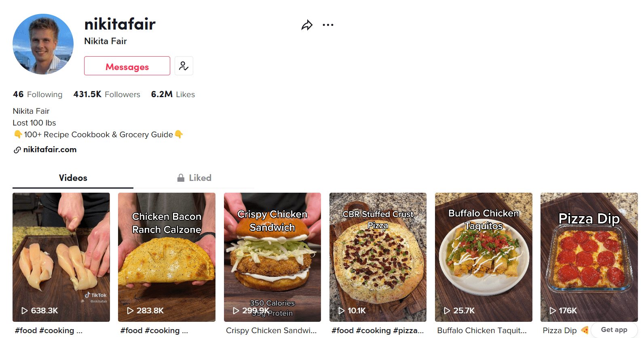Open the CBR Stuffed Crust Pizza thumbnail
Image resolution: width=644 pixels, height=338 pixels.
point(378,257)
